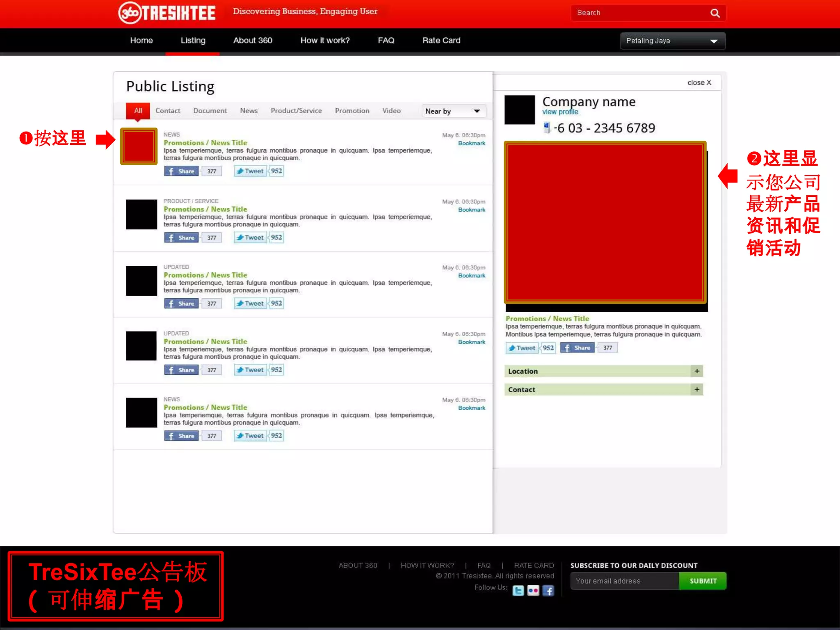Screen dimensions: 840x630
Task: Tweet the Product/Service listing item
Action: click(250, 237)
